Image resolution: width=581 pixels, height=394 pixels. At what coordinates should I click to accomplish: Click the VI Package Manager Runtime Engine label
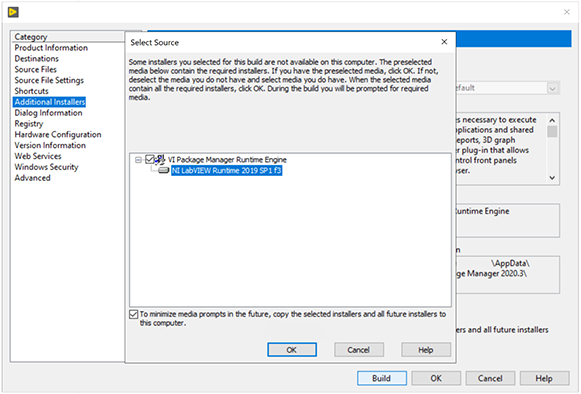click(228, 160)
